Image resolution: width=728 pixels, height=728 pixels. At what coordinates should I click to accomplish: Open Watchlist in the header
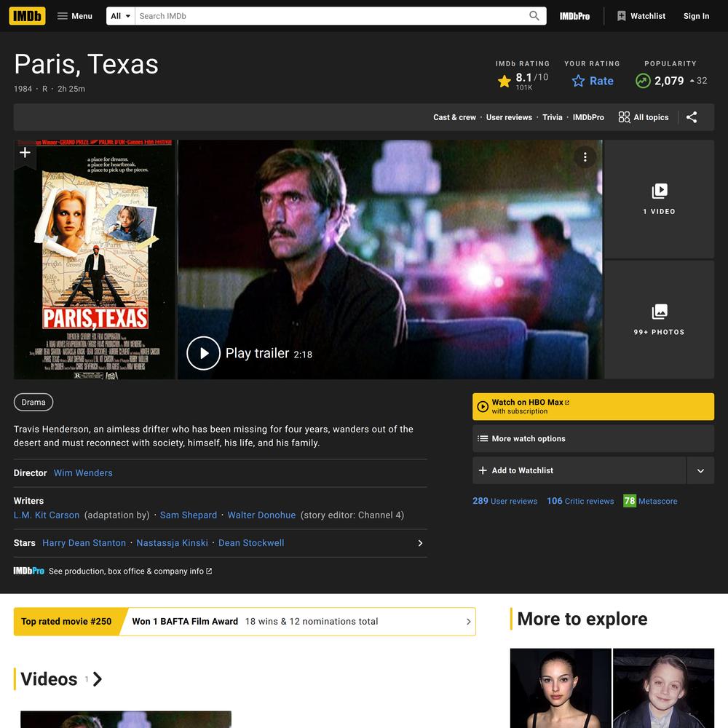[641, 16]
